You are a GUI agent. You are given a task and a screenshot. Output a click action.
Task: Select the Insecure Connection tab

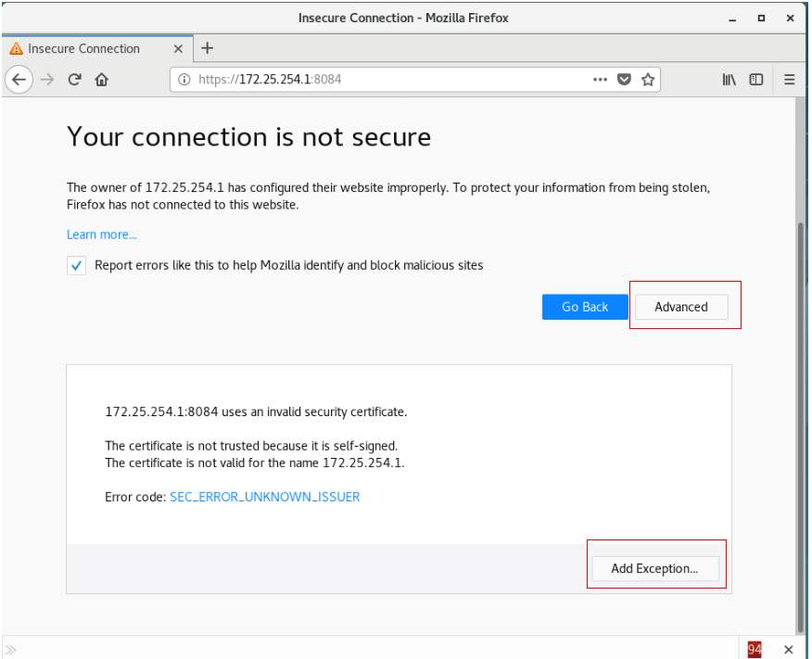97,49
